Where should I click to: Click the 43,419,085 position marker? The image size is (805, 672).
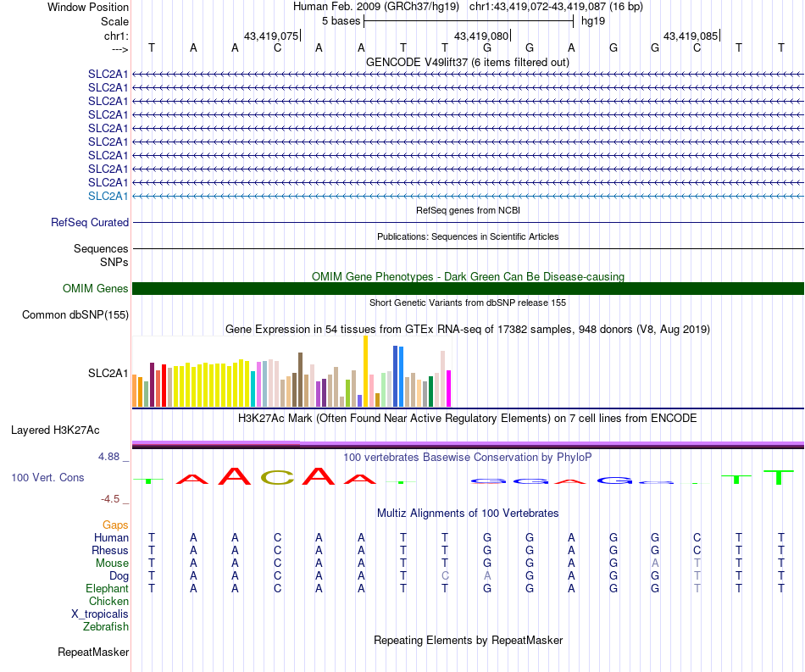[691, 36]
